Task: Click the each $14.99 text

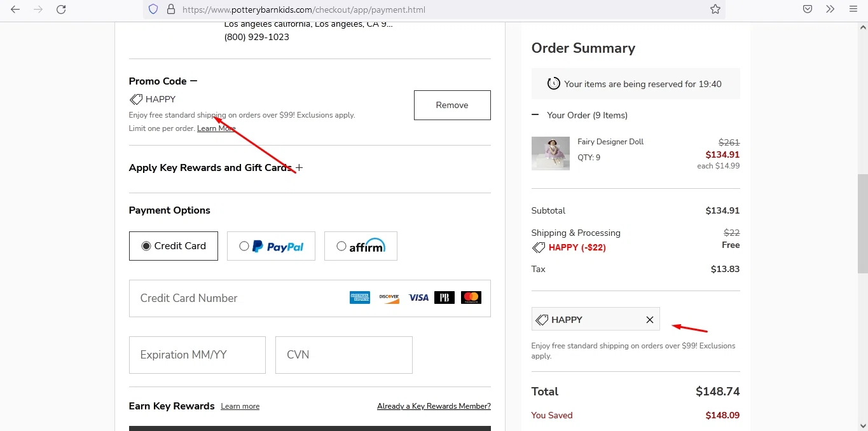Action: 719,166
